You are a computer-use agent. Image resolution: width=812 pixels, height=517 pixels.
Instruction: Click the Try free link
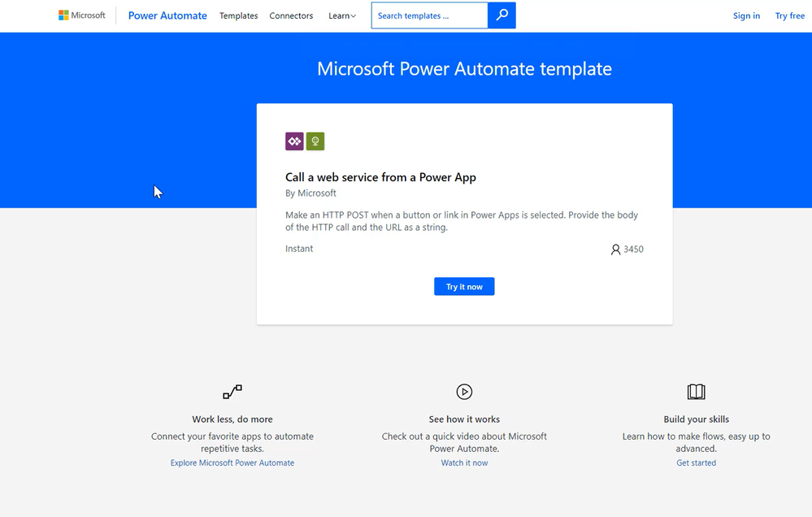790,15
